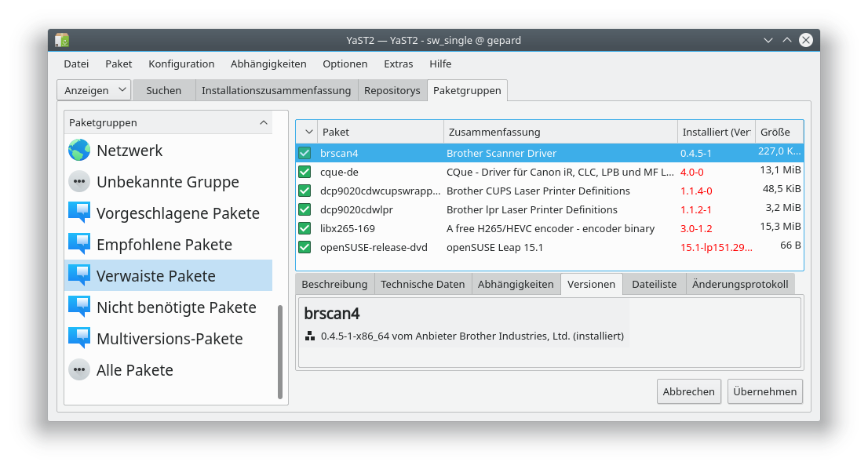Click the Multiversions-Pakete speech bubble icon
868x469 pixels.
point(79,339)
